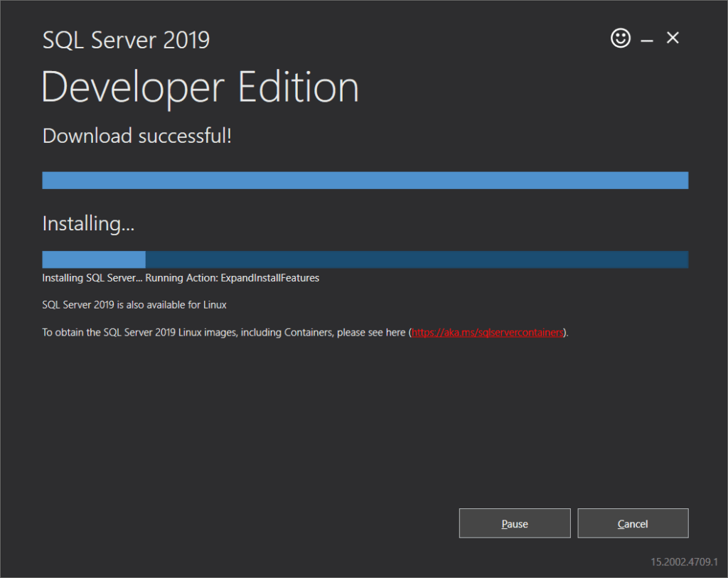Pause the SQL Server installation
Screen dimensions: 728x578
point(515,523)
